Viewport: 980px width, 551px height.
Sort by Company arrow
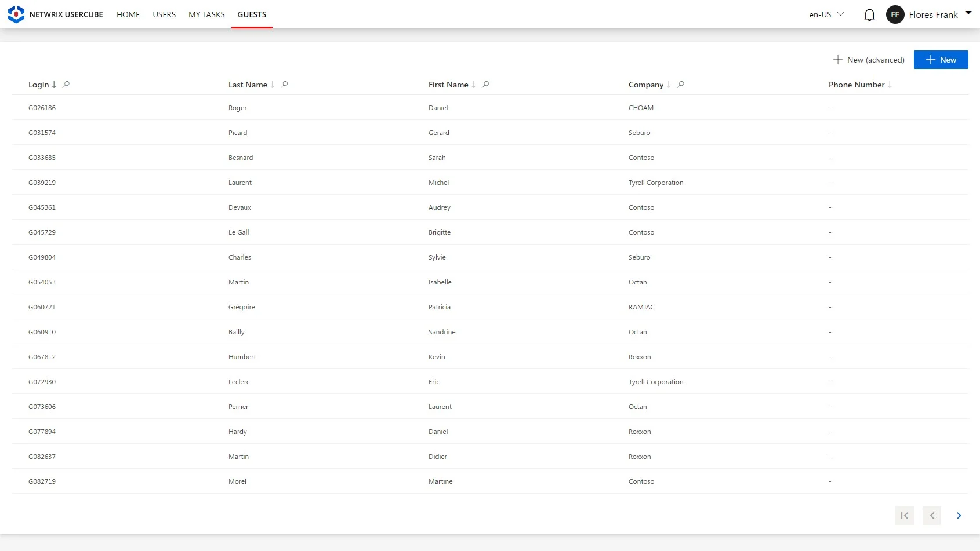tap(669, 85)
